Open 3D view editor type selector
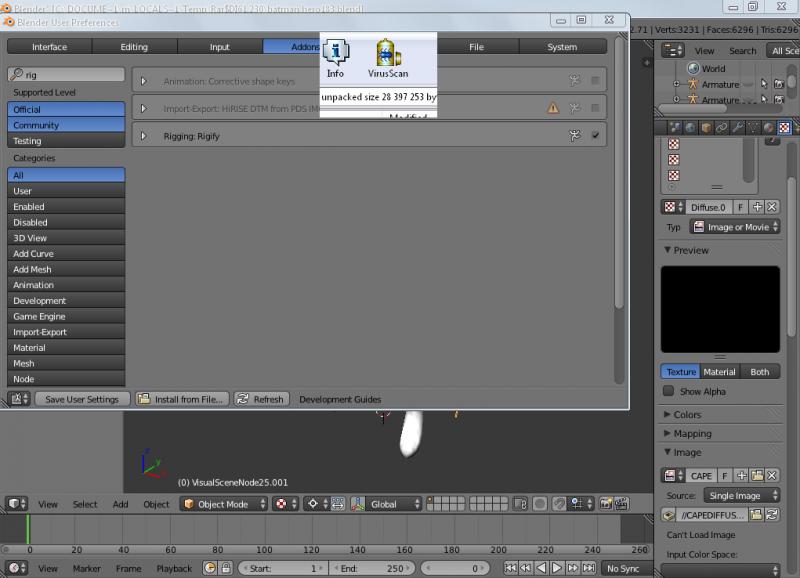Screen dimensions: 800x578 (16, 504)
